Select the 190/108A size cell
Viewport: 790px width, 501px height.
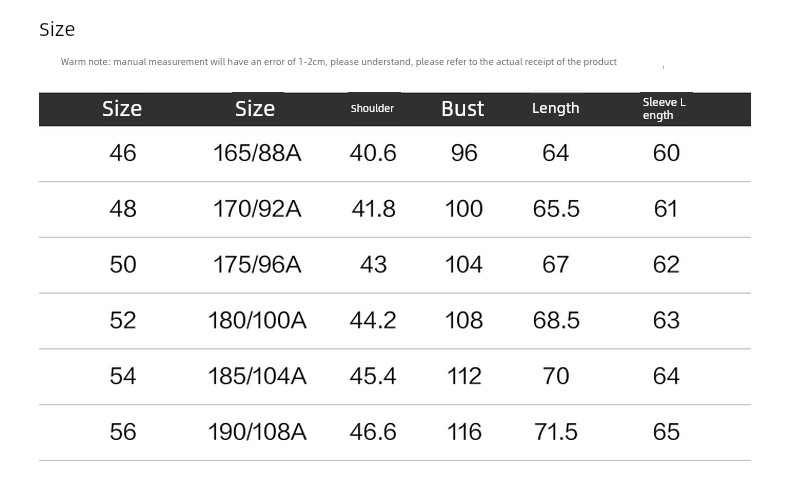tap(257, 432)
